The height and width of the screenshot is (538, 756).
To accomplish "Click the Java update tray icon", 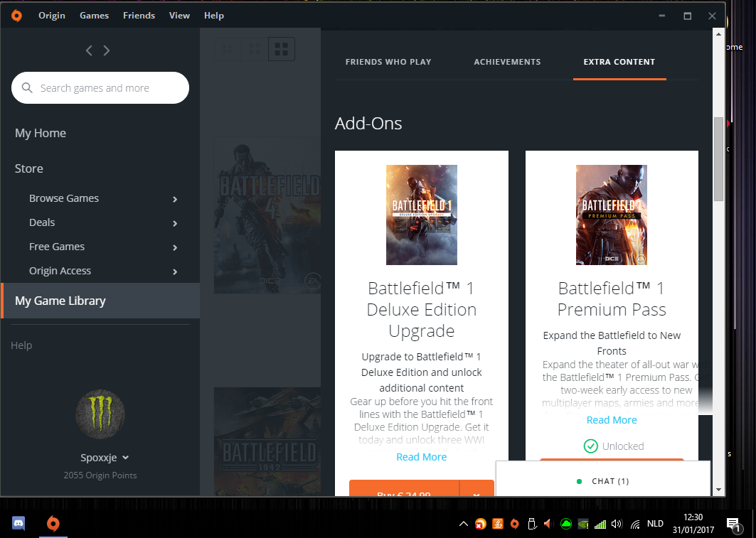I will pyautogui.click(x=498, y=524).
